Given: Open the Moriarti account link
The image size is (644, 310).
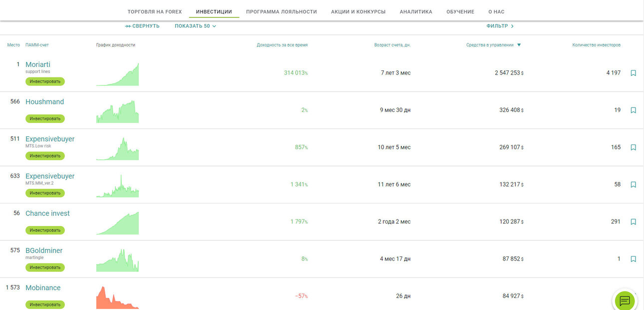Looking at the screenshot, I should tap(38, 64).
